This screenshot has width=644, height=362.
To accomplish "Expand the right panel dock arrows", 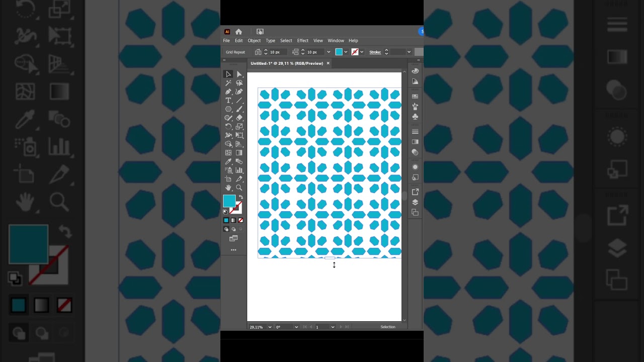I will [x=418, y=60].
